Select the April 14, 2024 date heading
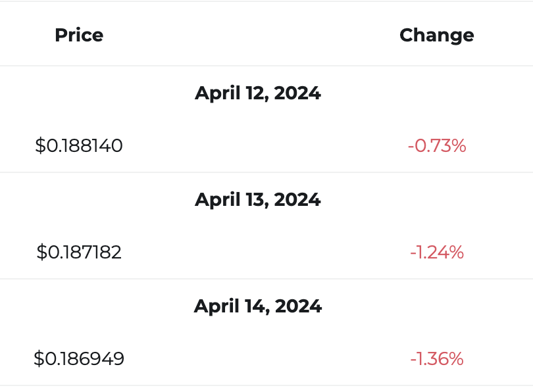Viewport: 533px width, 392px height. 258,306
